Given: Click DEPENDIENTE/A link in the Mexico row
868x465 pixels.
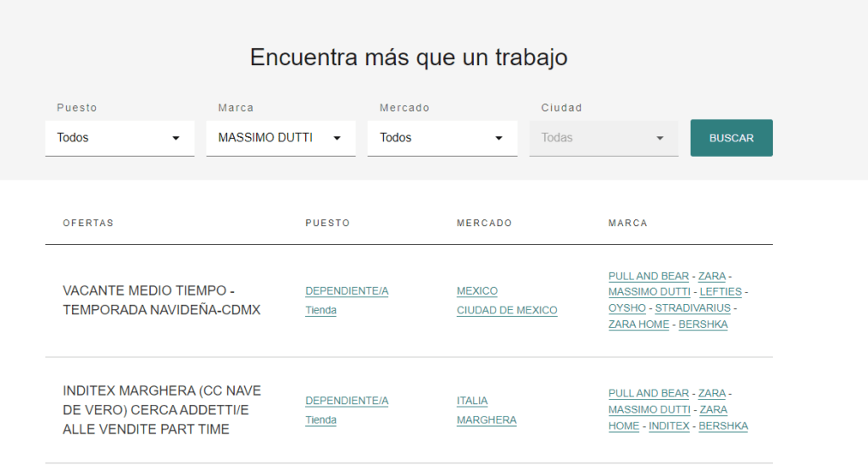Looking at the screenshot, I should tap(347, 291).
